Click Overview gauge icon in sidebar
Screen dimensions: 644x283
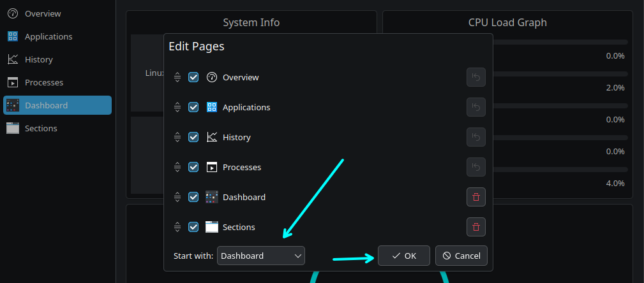pyautogui.click(x=13, y=13)
